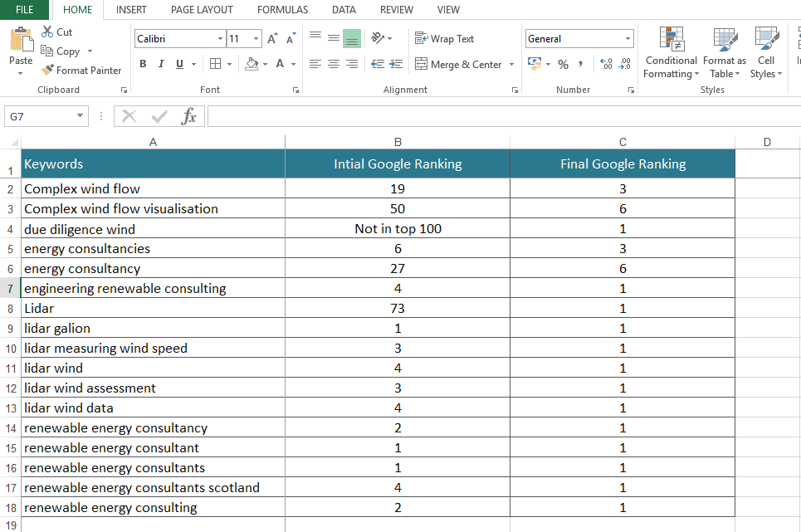Open the FILE tab
The image size is (801, 532).
(25, 10)
